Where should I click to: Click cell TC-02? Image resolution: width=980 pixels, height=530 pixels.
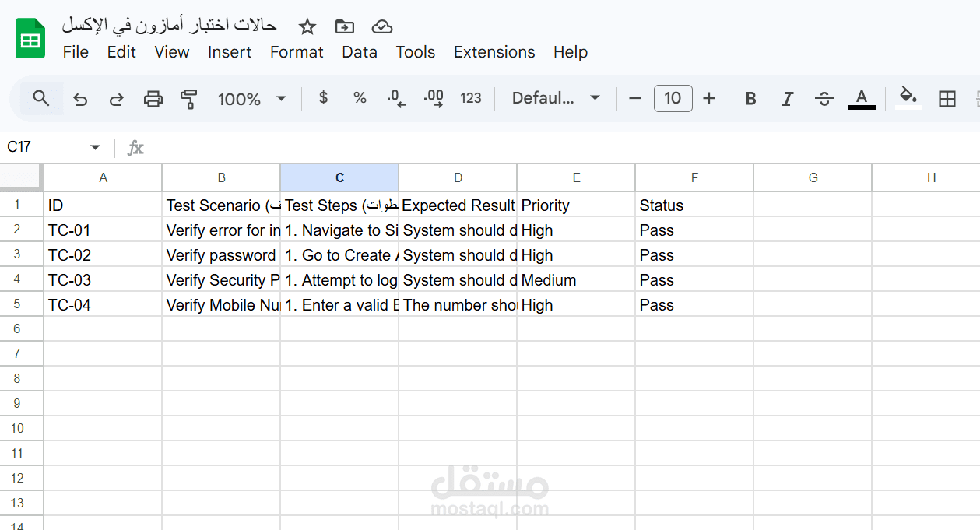tap(103, 254)
